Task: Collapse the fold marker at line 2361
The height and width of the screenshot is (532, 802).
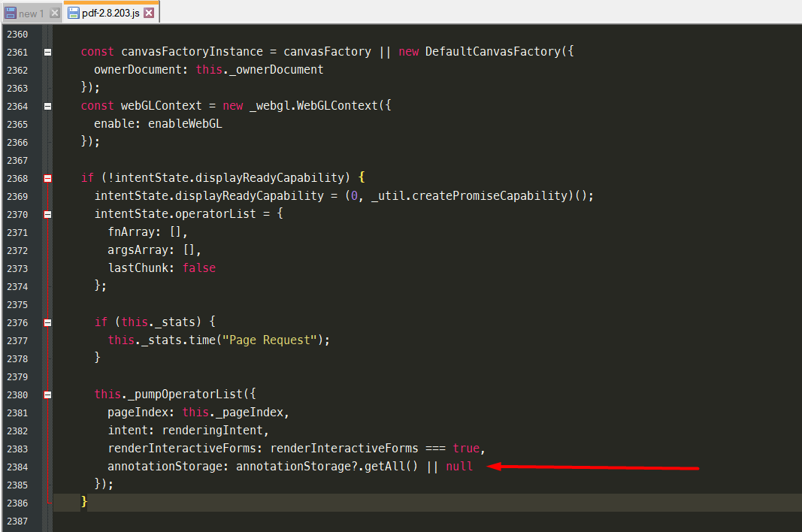Action: click(47, 51)
